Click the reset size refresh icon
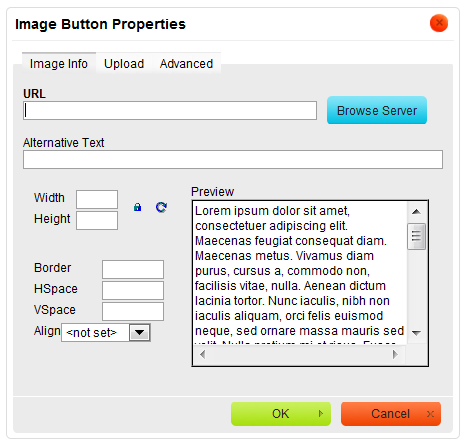 [x=161, y=207]
